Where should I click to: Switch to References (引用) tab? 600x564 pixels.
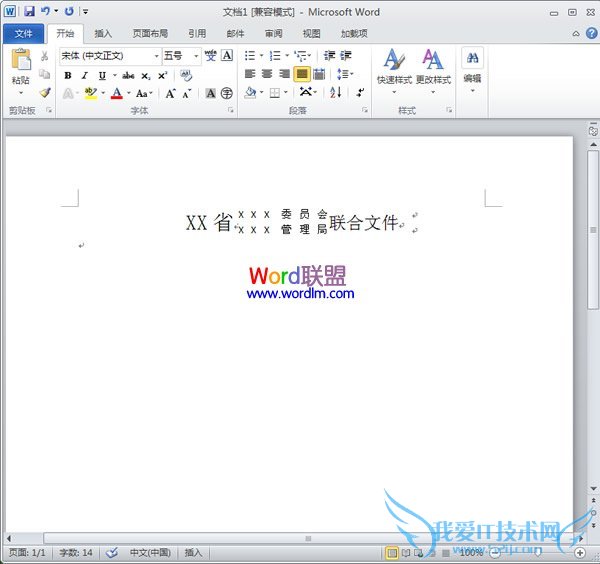point(197,34)
